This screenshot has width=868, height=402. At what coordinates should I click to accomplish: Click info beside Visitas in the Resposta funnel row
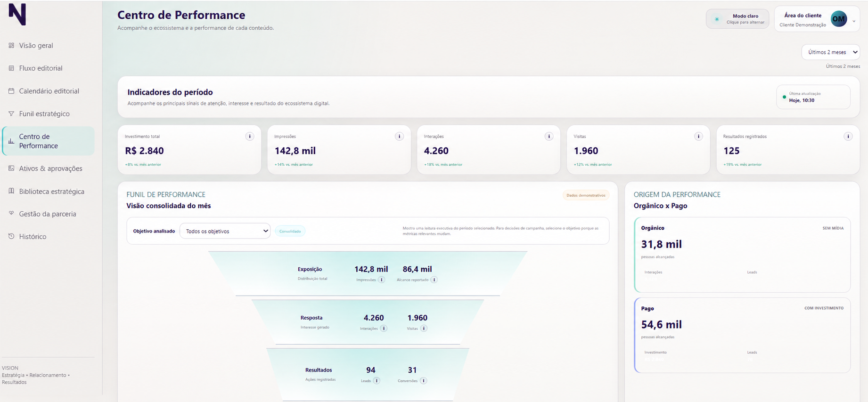point(424,329)
